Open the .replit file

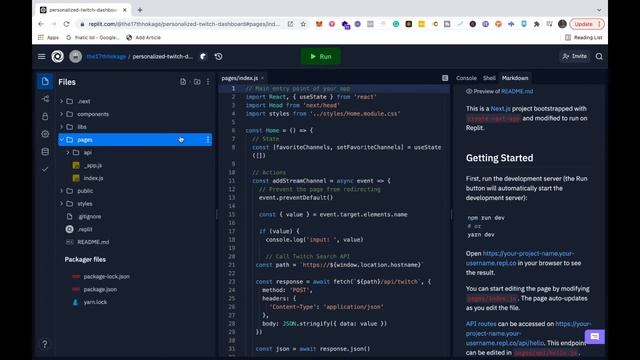tap(85, 229)
